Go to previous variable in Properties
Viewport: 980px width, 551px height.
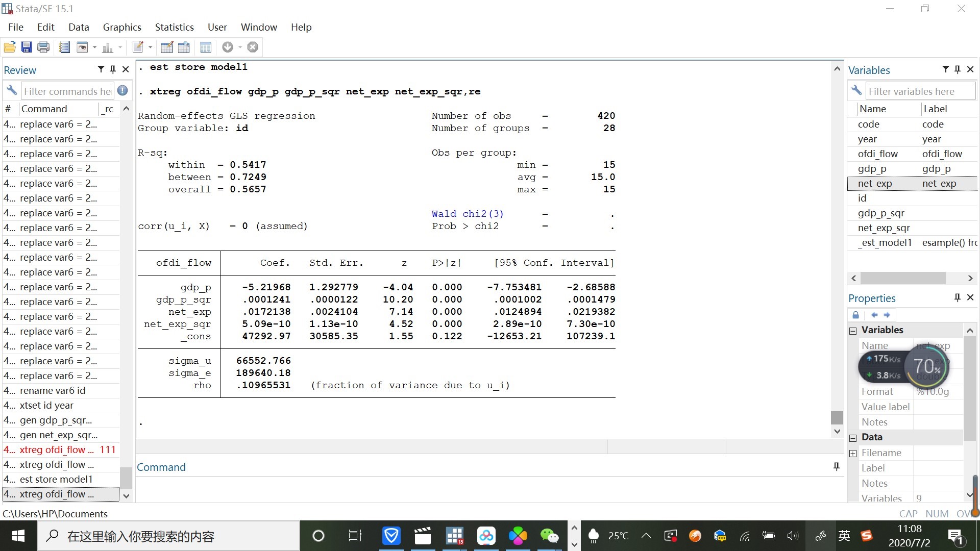coord(874,315)
